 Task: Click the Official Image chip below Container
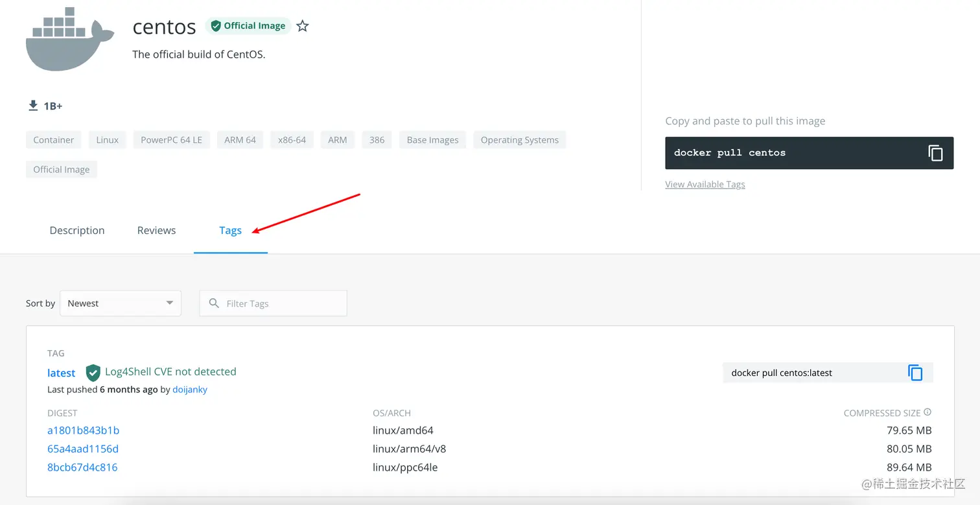[62, 169]
